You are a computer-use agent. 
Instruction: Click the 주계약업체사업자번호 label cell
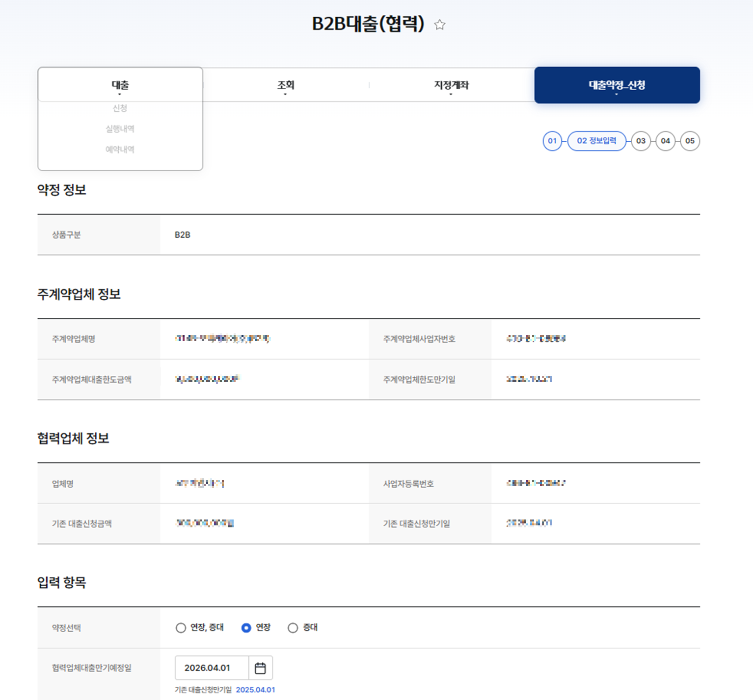tap(430, 339)
